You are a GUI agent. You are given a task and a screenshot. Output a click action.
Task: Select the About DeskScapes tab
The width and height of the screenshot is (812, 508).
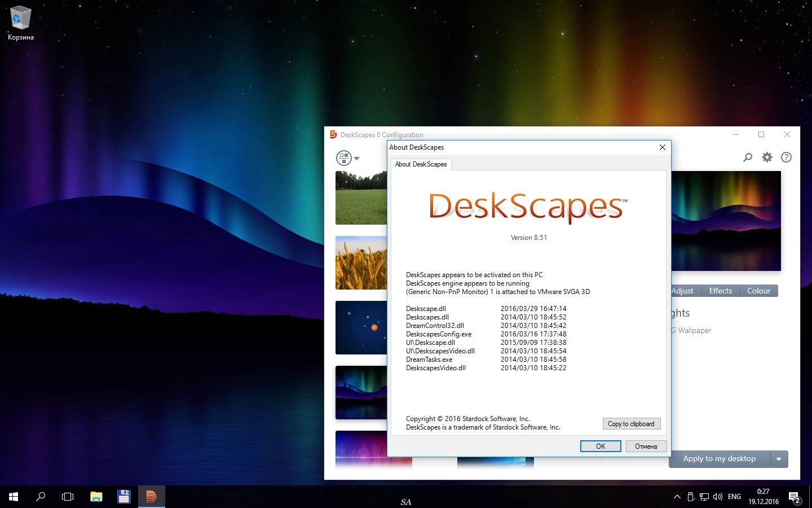(421, 164)
